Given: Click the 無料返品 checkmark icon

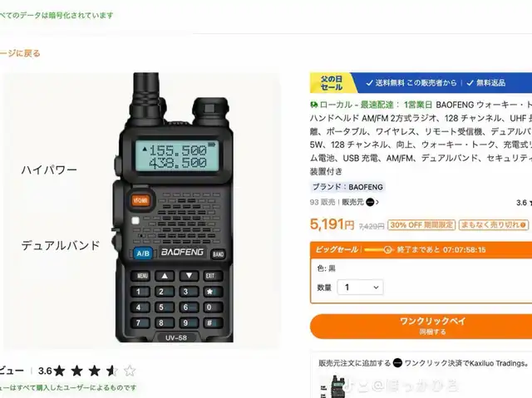Looking at the screenshot, I should 470,83.
